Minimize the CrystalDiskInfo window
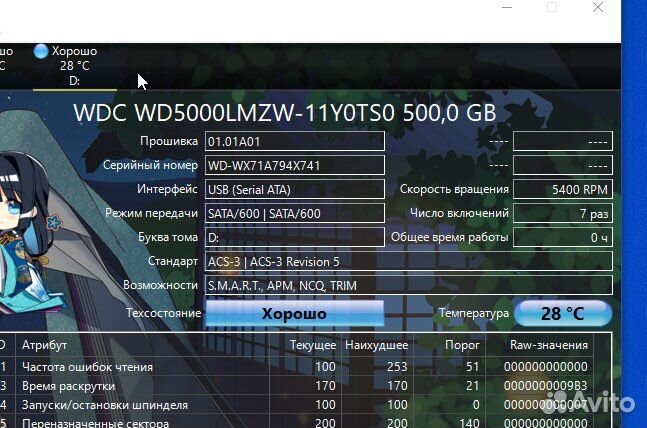Viewport: 647px width, 428px height. [507, 7]
